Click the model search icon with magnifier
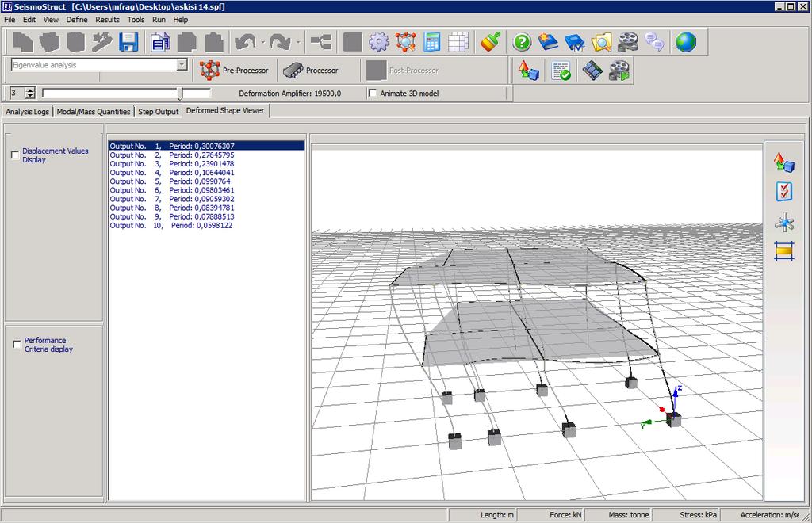 [x=405, y=42]
